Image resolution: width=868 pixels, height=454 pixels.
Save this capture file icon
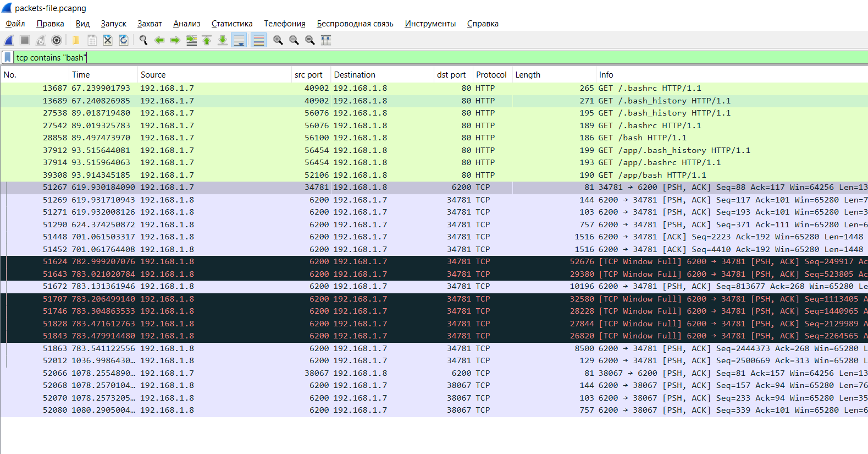pyautogui.click(x=92, y=40)
